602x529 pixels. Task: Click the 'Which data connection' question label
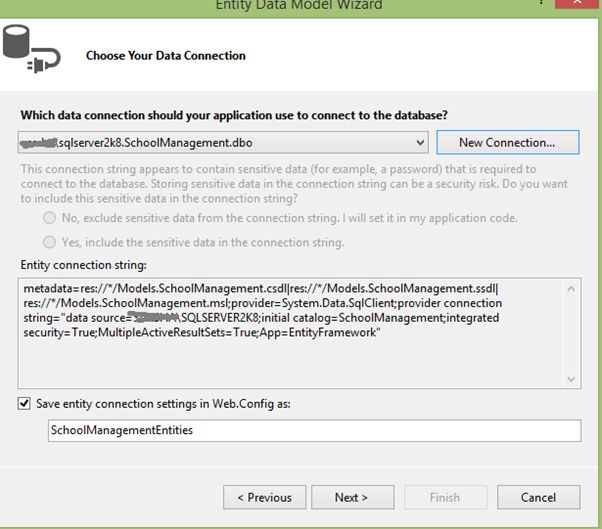[234, 116]
